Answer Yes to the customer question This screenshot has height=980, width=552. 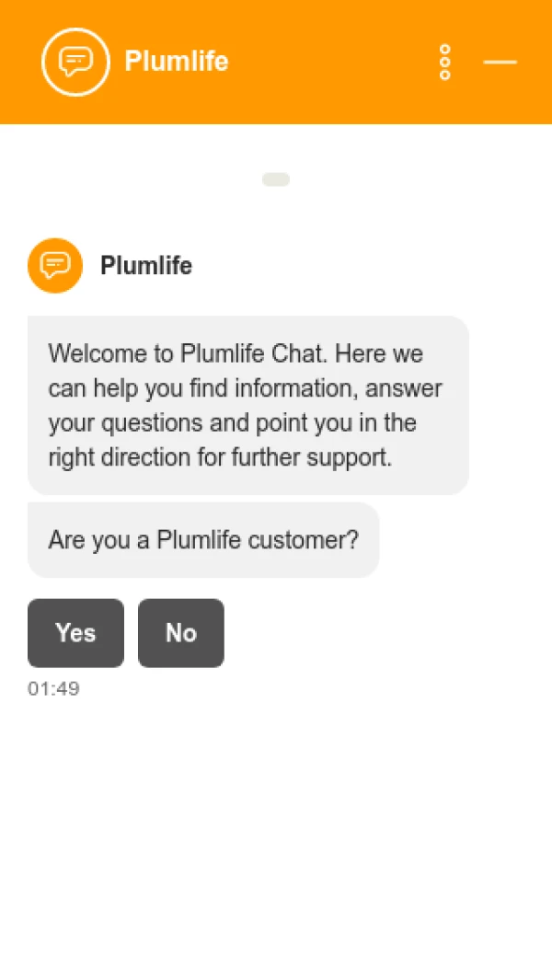click(75, 633)
